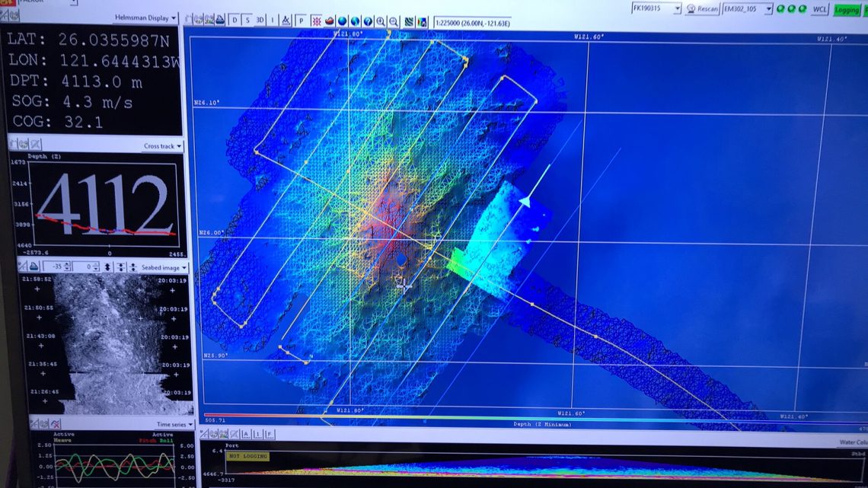This screenshot has height=488, width=868.
Task: Click the arrows icon left of Seabed image dropdown
Action: (x=133, y=267)
